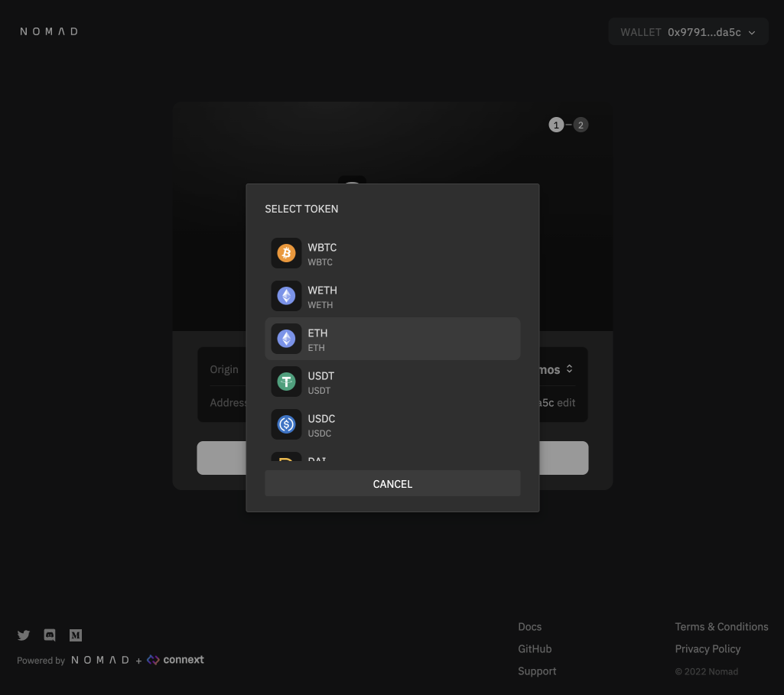Click the Connext logo in footer

click(175, 660)
